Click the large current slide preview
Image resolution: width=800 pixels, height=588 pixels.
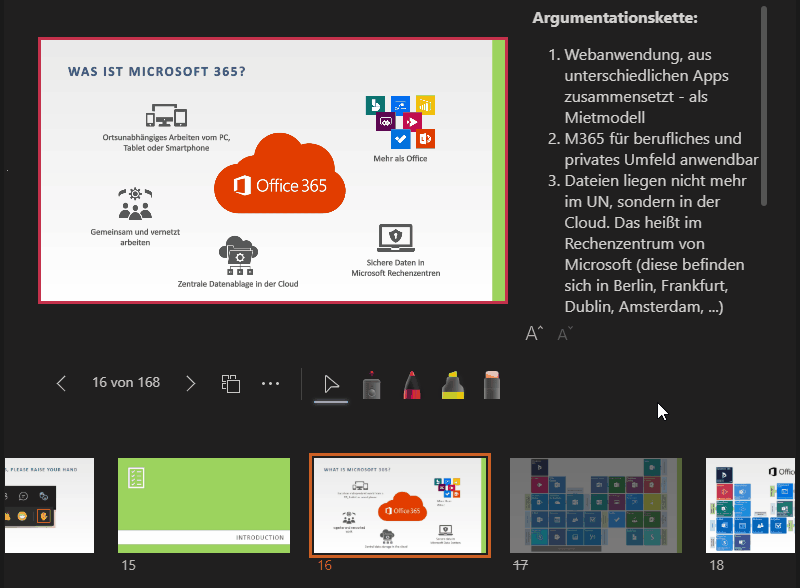point(273,170)
